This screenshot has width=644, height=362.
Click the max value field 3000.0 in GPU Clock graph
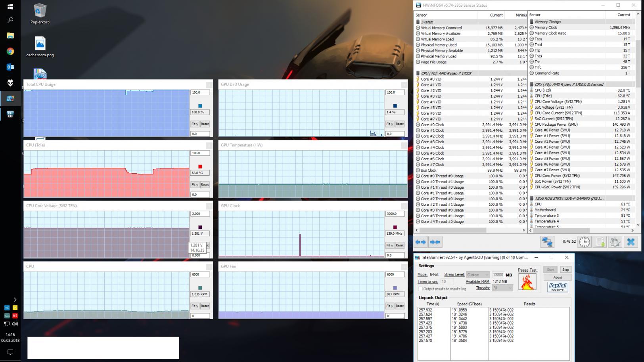pyautogui.click(x=395, y=214)
